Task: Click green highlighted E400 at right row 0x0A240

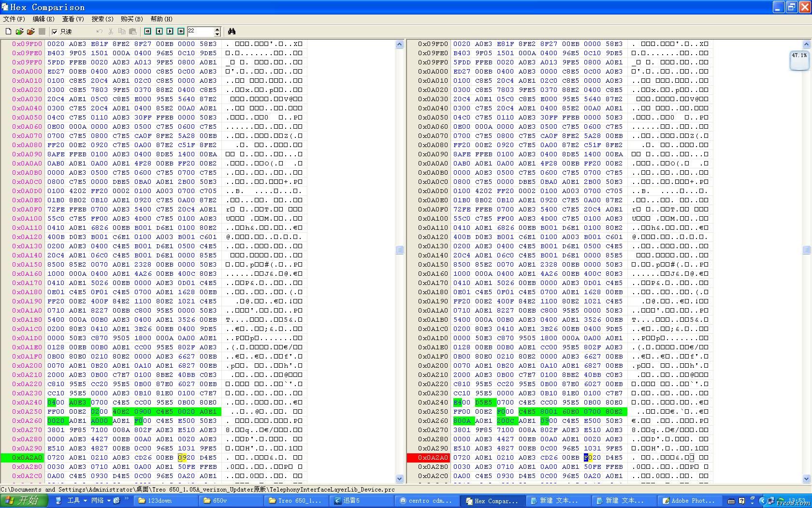Action: click(462, 403)
